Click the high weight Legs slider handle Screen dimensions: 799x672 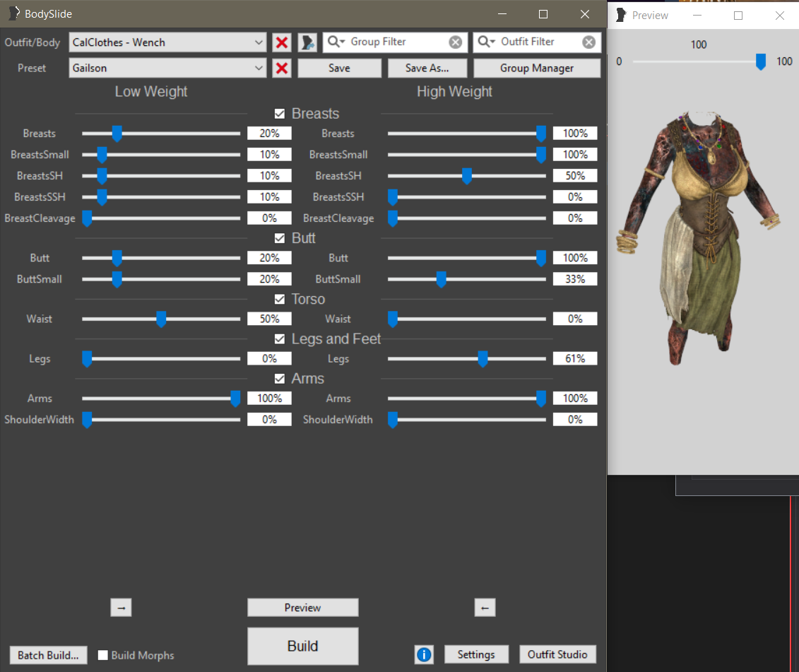coord(483,359)
